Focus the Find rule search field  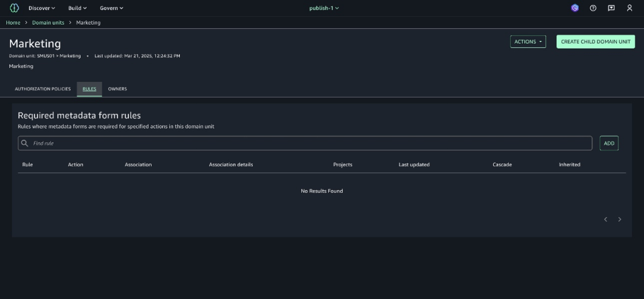[308, 144]
